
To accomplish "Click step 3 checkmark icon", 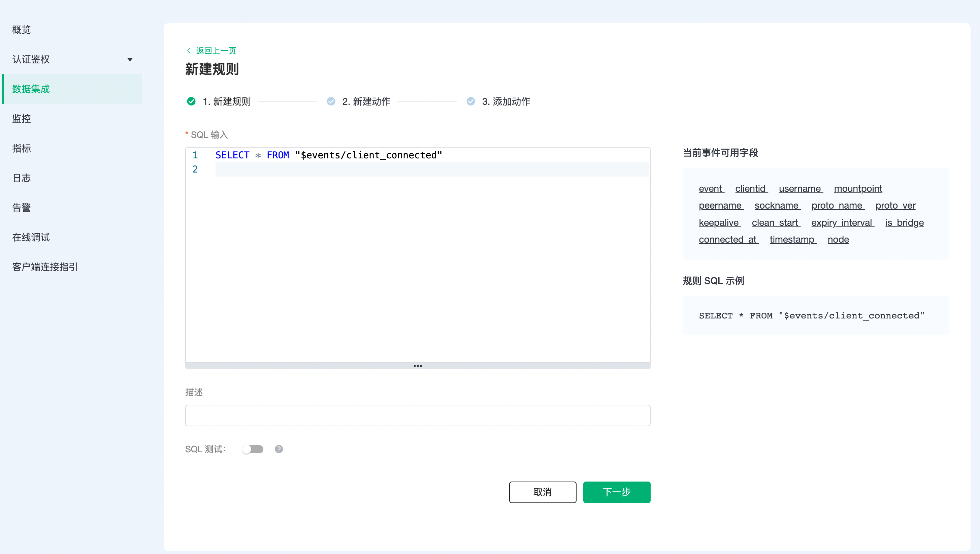I will pos(470,101).
